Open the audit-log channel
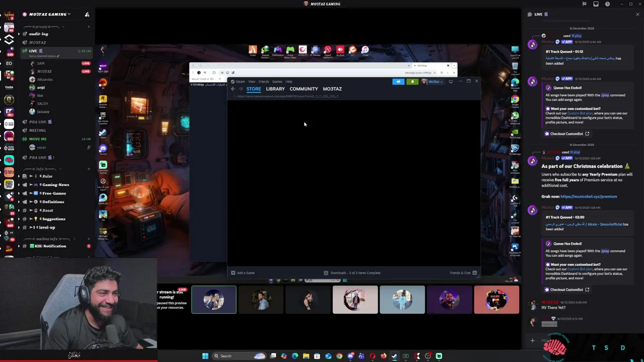 click(38, 34)
